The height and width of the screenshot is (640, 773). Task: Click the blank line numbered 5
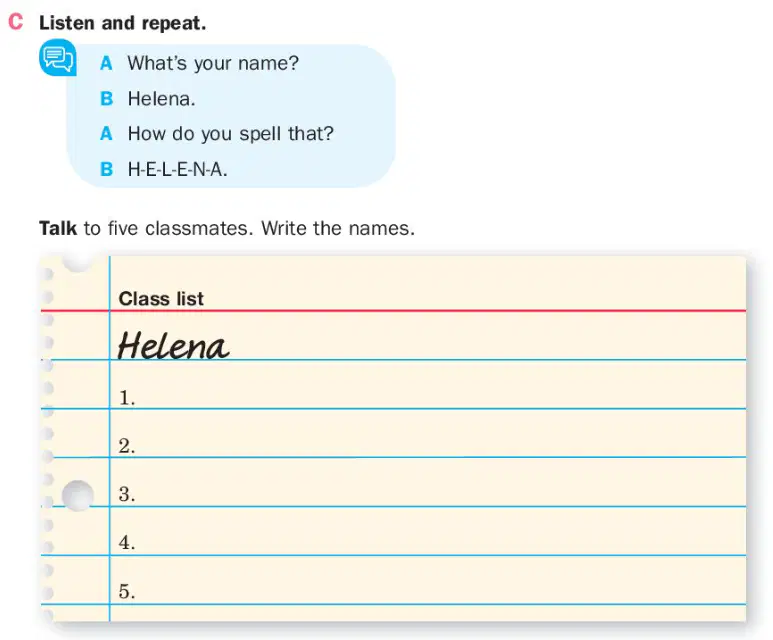click(427, 580)
